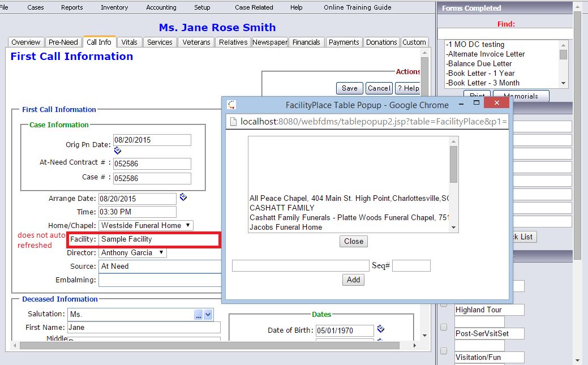Click the Embalming input field
This screenshot has height=365, width=588.
coord(161,280)
